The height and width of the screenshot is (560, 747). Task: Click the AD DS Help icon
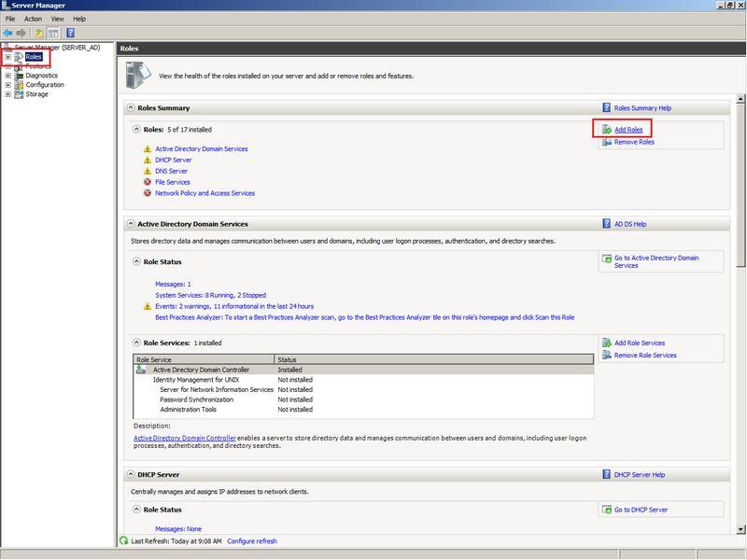(606, 224)
